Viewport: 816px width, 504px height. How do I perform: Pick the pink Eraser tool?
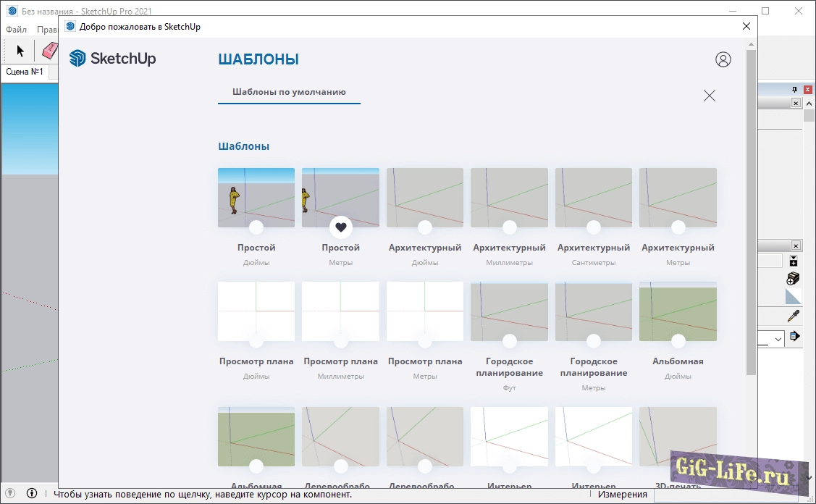(49, 51)
